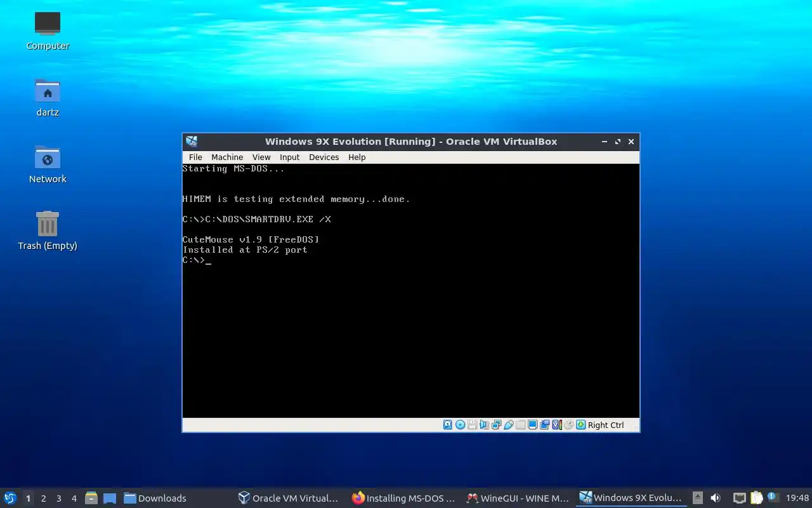Maximize the Windows 9X Evolution VM window

[617, 142]
